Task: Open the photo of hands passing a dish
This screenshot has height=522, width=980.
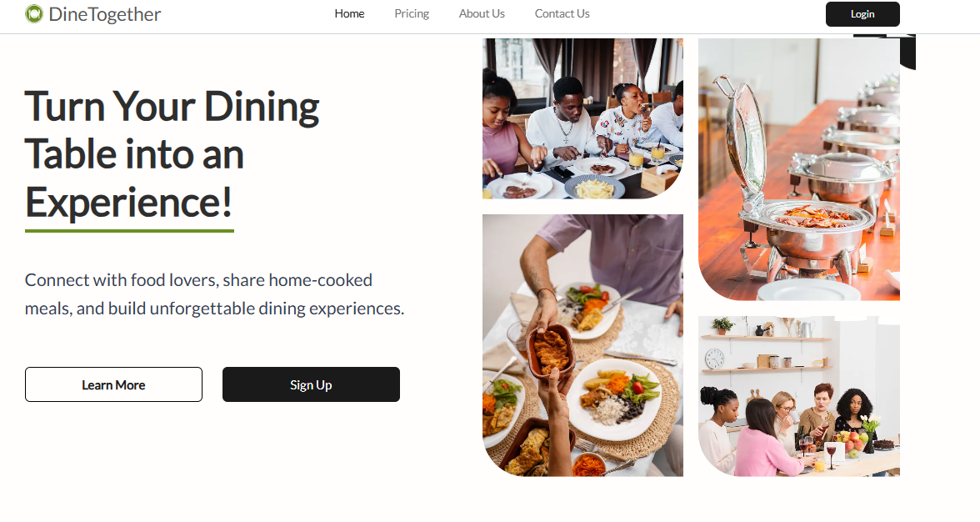Action: (x=582, y=346)
